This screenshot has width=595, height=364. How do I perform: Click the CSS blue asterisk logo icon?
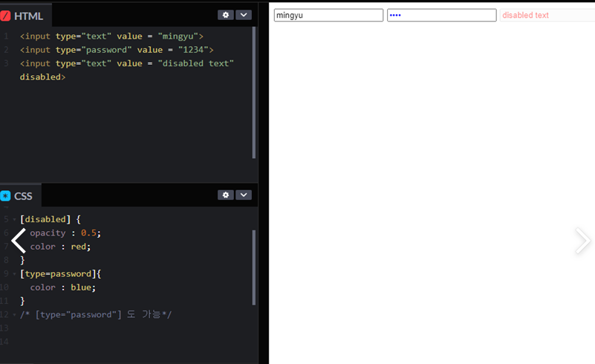(5, 196)
